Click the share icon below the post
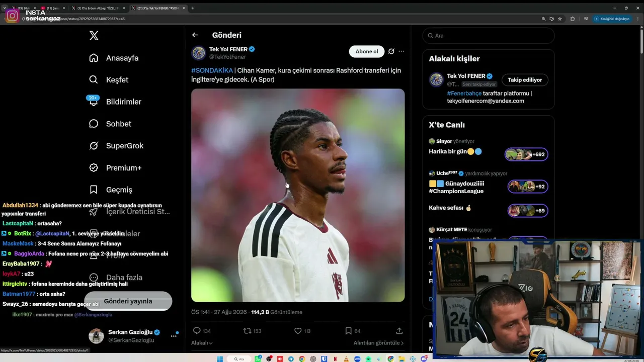The width and height of the screenshot is (644, 362). 399,331
